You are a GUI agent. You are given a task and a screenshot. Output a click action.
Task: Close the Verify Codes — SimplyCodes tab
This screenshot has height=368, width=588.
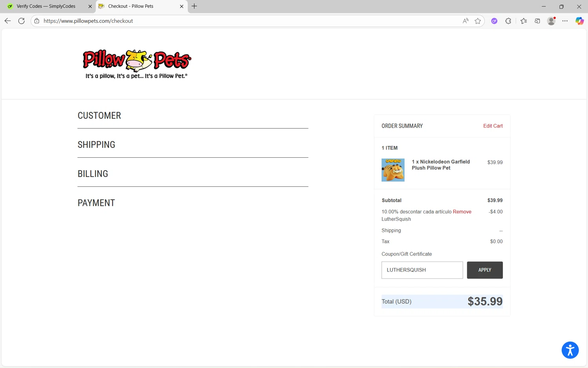pyautogui.click(x=90, y=6)
